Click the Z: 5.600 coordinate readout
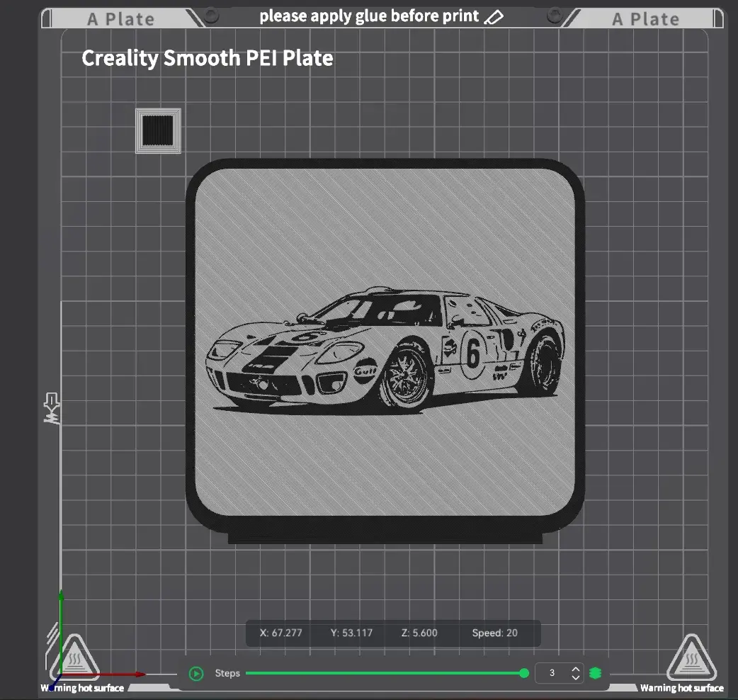The height and width of the screenshot is (700, 738). pyautogui.click(x=419, y=633)
